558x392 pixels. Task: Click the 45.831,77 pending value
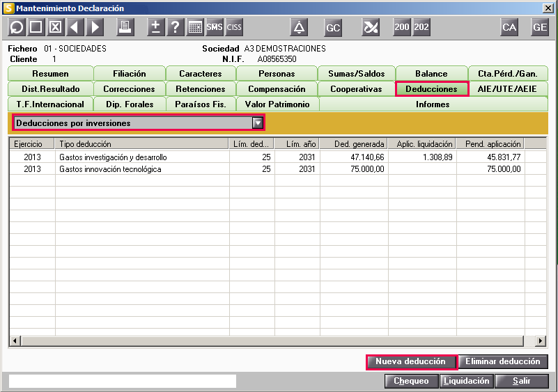pos(504,157)
